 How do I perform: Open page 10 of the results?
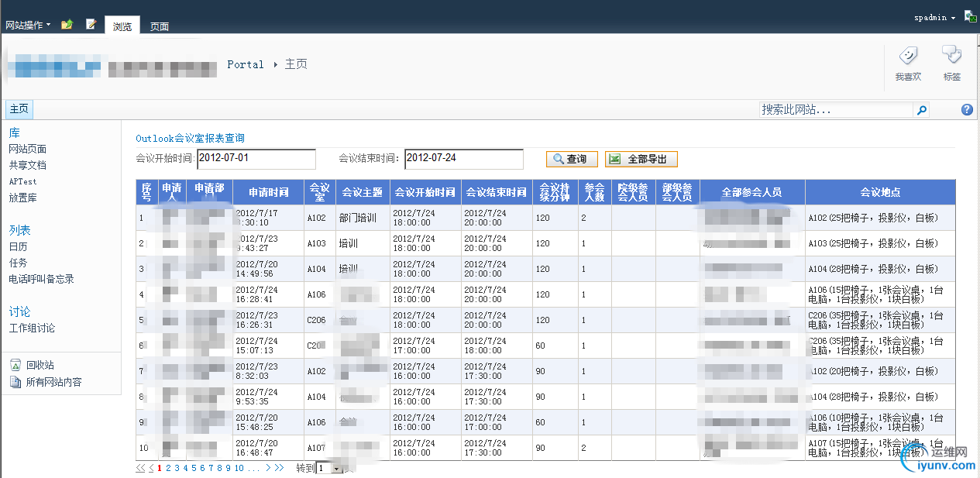coord(239,468)
